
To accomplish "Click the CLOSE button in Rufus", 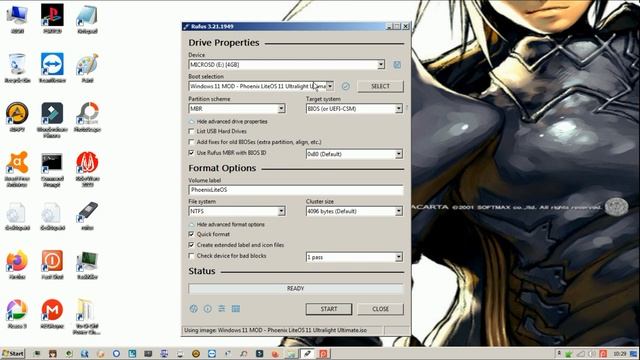I will click(380, 309).
